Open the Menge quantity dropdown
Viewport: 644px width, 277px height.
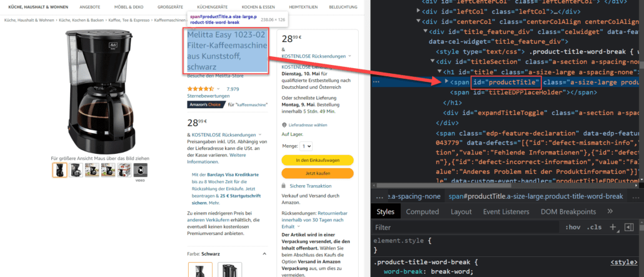click(x=306, y=146)
